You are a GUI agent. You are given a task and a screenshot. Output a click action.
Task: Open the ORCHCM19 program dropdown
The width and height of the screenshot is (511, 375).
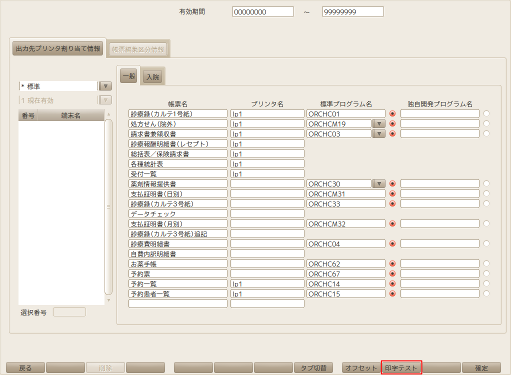[379, 124]
